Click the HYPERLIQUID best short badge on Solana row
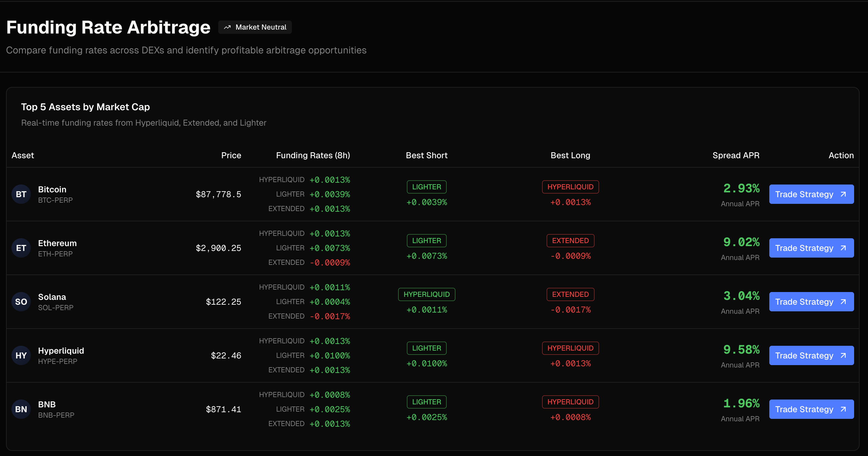 (x=426, y=294)
